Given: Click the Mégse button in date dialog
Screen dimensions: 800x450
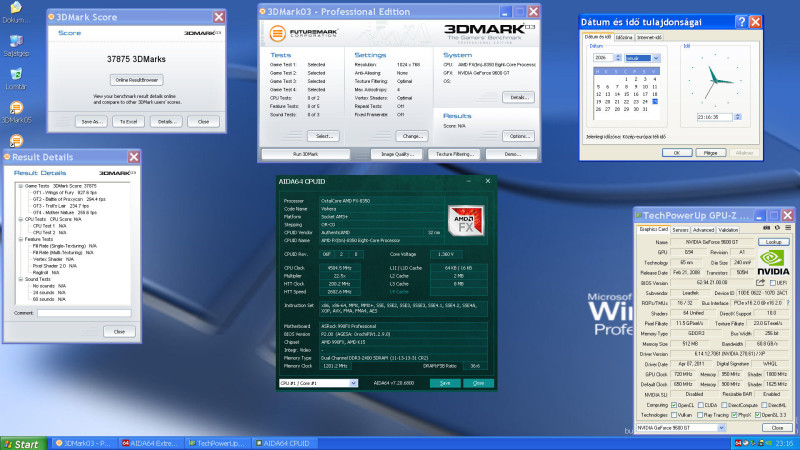Looking at the screenshot, I should [x=710, y=153].
